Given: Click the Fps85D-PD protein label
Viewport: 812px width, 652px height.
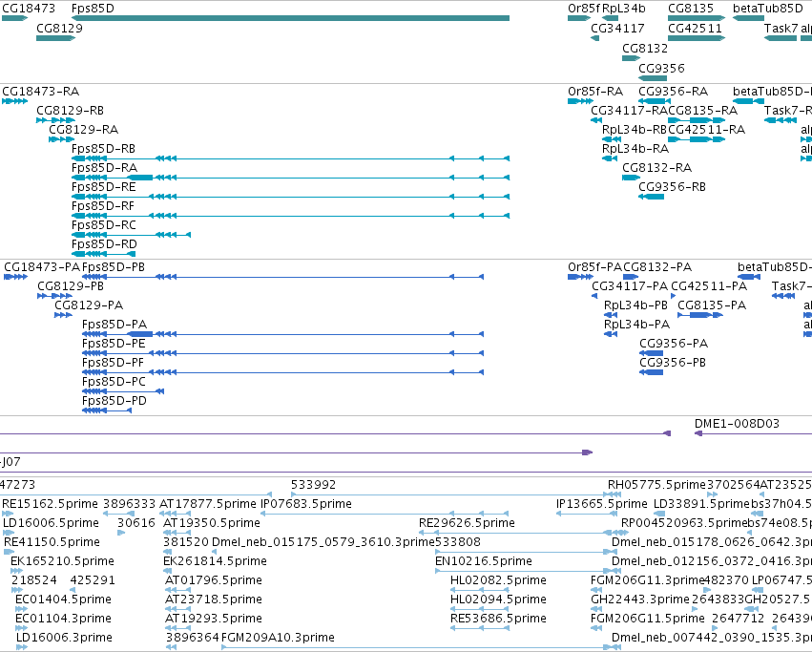Looking at the screenshot, I should (115, 401).
